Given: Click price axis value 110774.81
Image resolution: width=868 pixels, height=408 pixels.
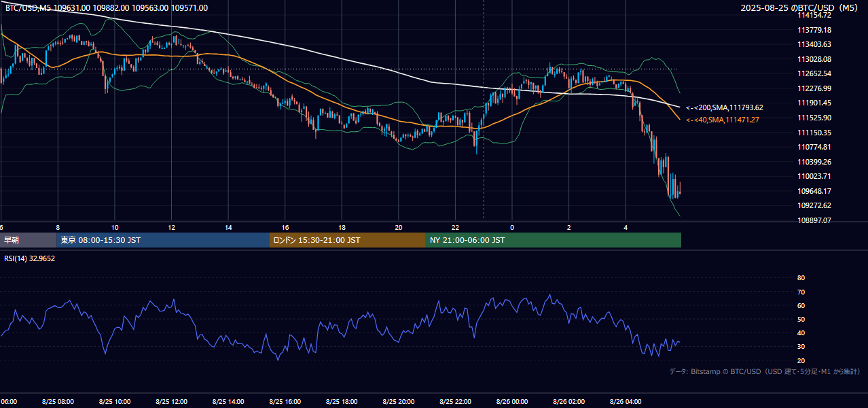Looking at the screenshot, I should coord(814,147).
